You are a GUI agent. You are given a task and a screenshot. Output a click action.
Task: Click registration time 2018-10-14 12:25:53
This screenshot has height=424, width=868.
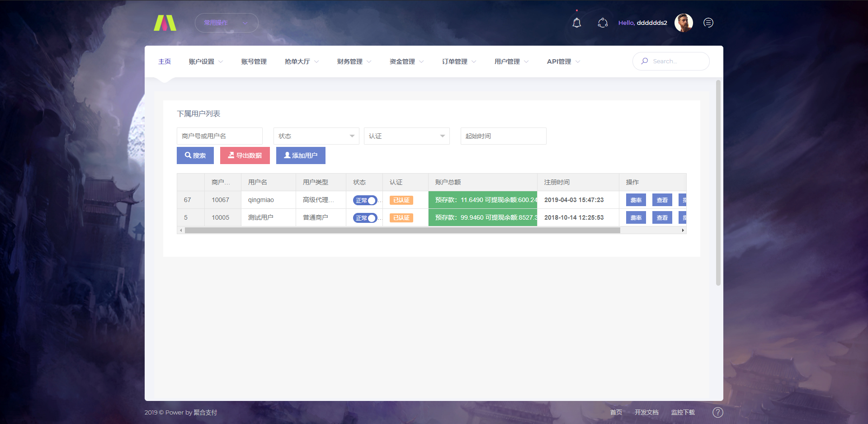(574, 217)
